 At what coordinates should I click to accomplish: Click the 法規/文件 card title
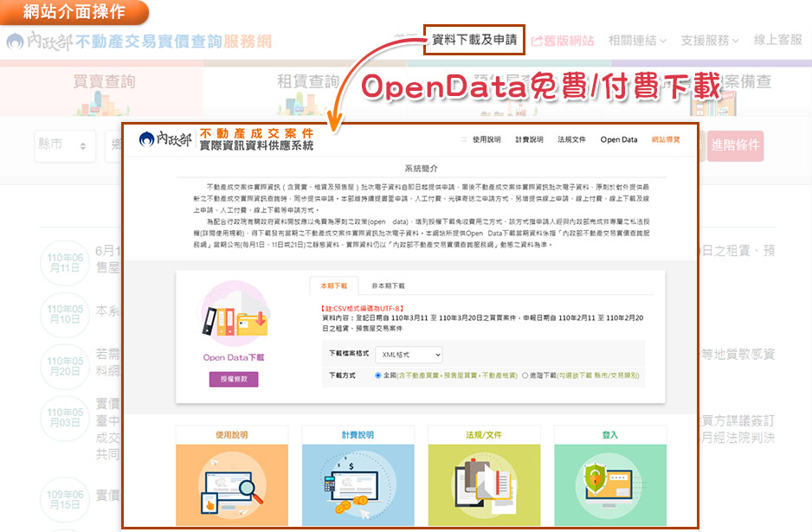tap(484, 435)
